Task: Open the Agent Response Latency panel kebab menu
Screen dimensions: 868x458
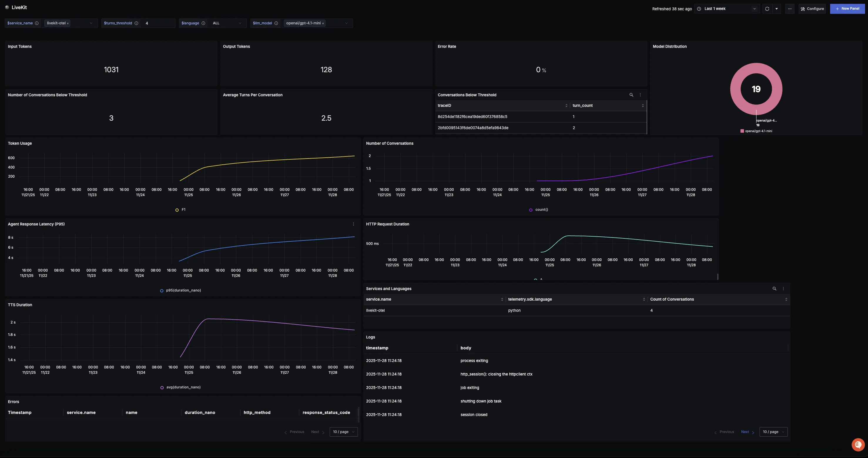Action: (x=353, y=224)
